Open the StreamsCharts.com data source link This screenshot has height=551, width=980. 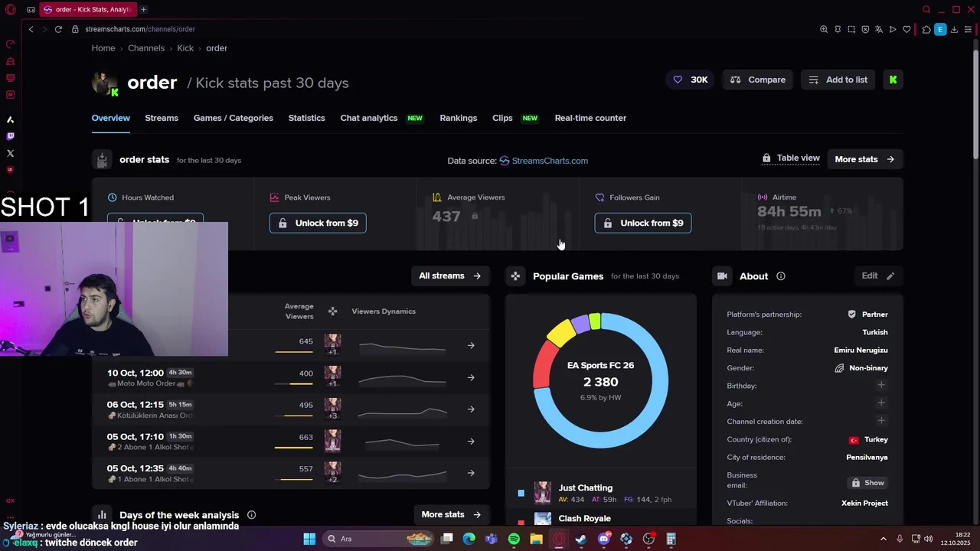click(550, 161)
